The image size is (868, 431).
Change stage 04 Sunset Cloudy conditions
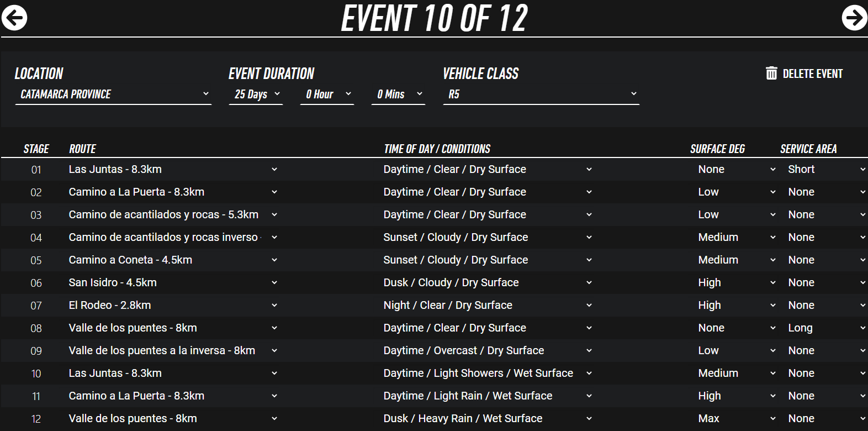tap(487, 238)
